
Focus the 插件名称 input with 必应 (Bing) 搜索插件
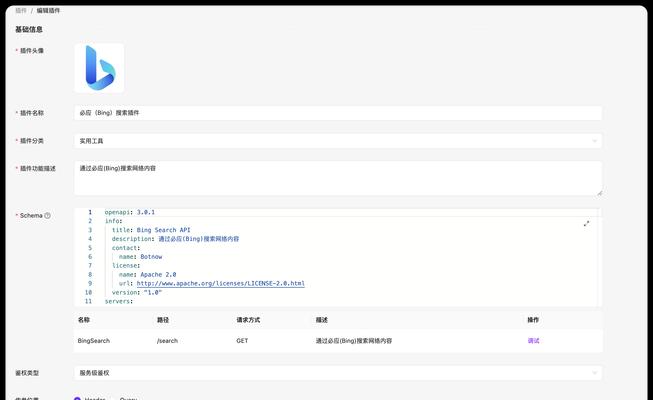[x=338, y=113]
